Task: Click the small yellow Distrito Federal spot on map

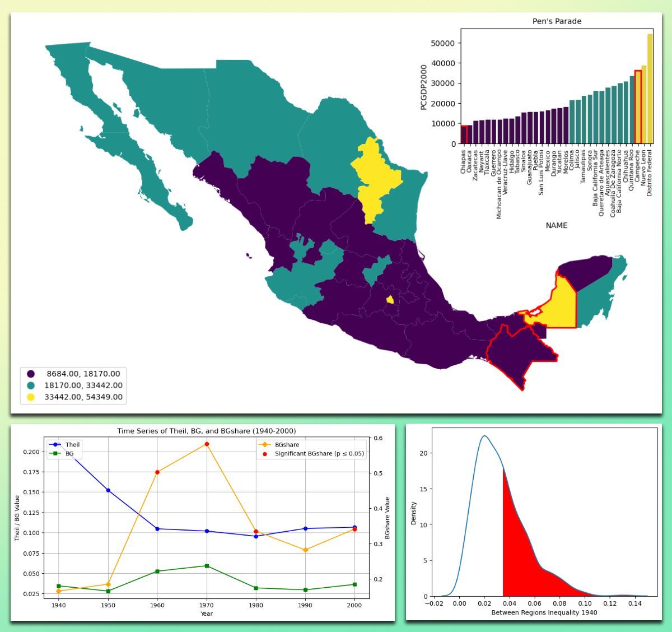Action: (390, 300)
